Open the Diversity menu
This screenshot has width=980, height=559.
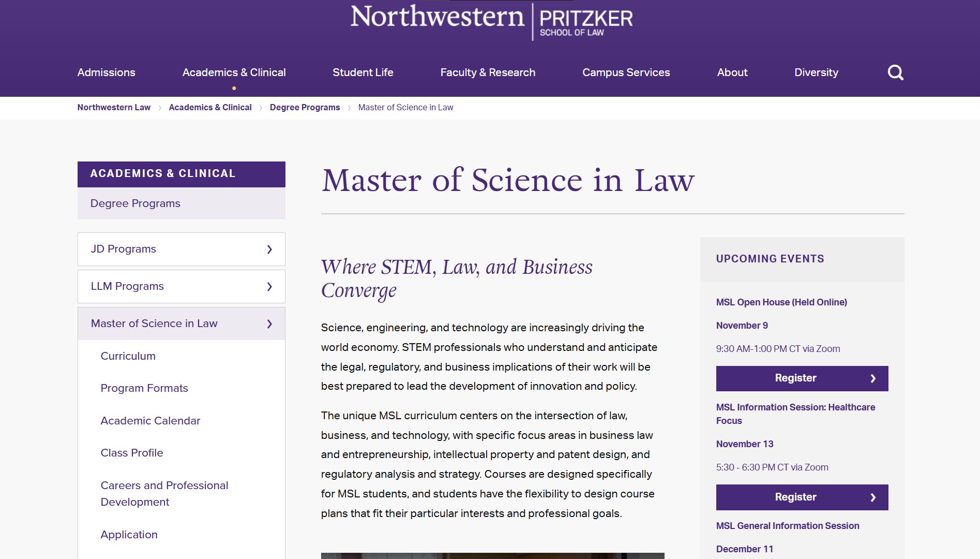coord(817,72)
